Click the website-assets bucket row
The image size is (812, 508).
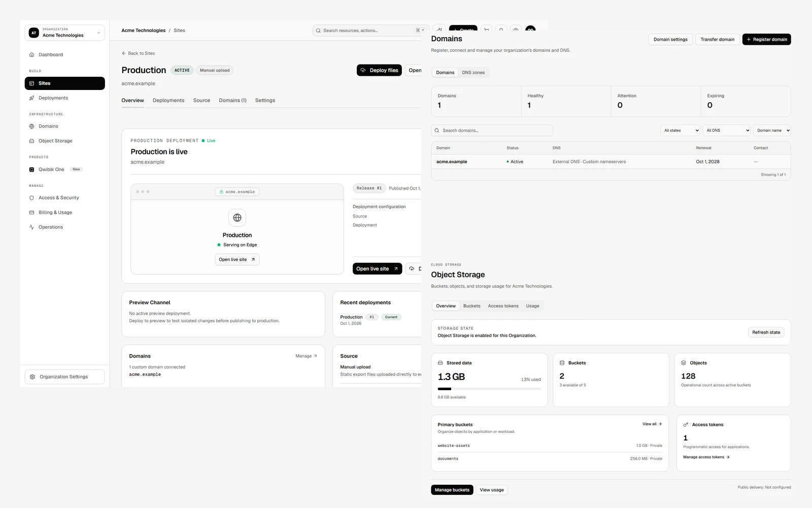(x=550, y=446)
